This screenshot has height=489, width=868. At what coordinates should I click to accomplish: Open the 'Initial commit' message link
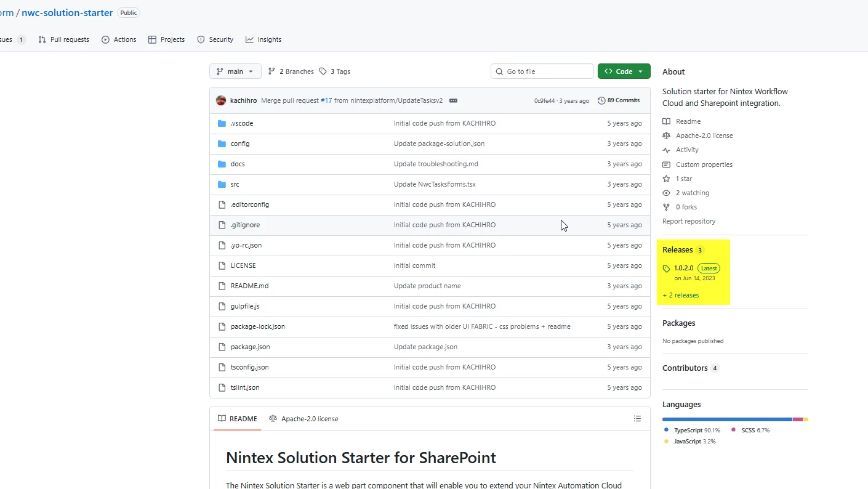coord(414,265)
